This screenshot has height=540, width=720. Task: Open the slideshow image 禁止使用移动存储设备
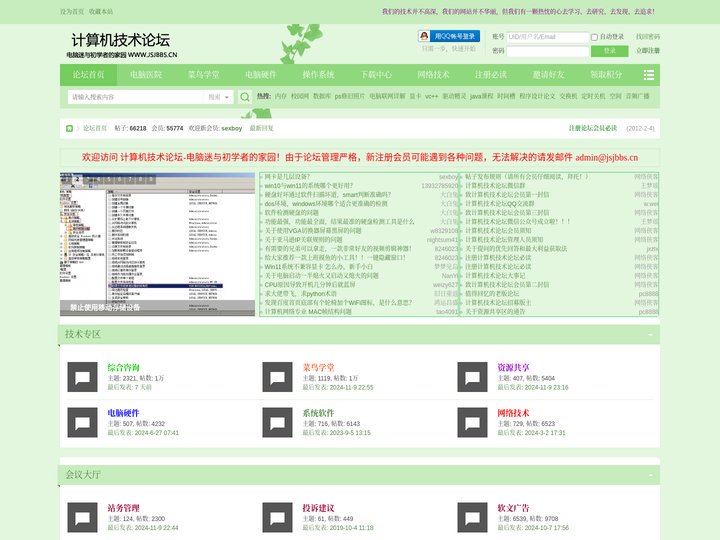pyautogui.click(x=157, y=244)
